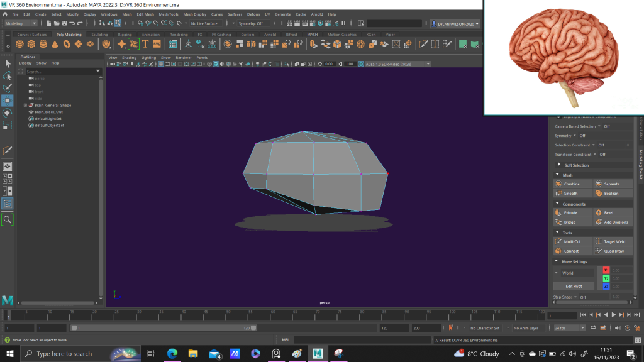Viewport: 644px width, 362px height.
Task: Expand the Brain_General_Shape node
Action: coord(25,106)
